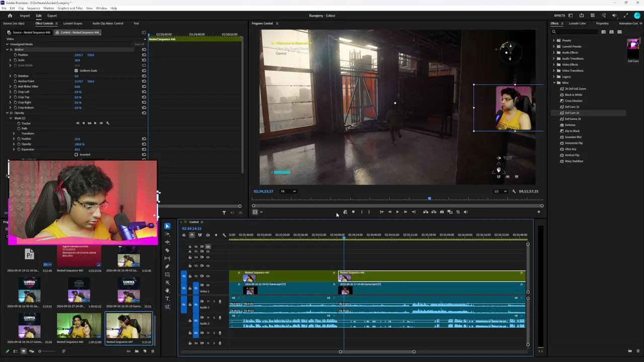Viewport: 644px width, 362px height.
Task: Select the Razor tool in timeline toolbox
Action: (168, 250)
